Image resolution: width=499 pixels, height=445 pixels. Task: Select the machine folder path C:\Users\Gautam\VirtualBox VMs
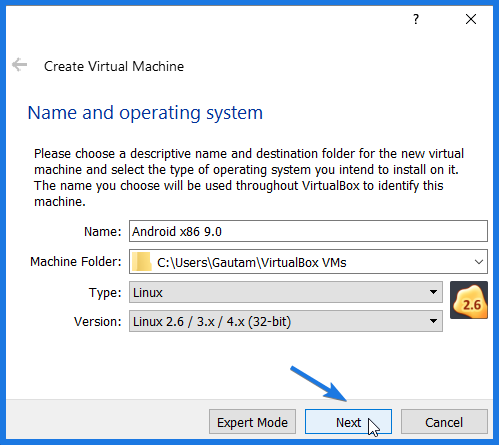pos(252,263)
